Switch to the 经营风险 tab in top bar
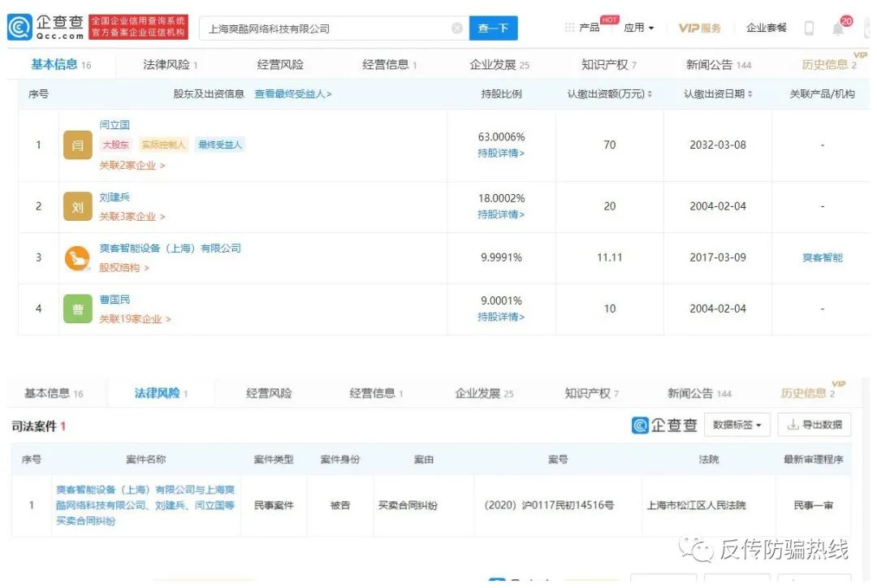Viewport: 877px width, 588px height. click(280, 65)
